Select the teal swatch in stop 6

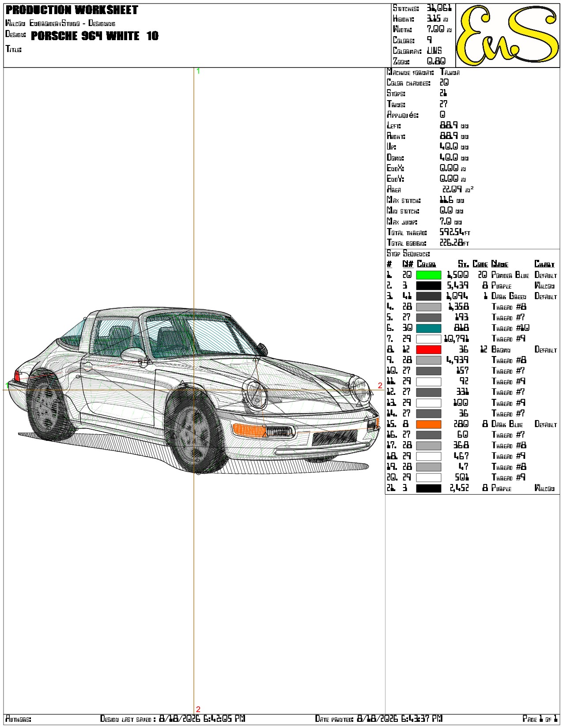(x=428, y=328)
